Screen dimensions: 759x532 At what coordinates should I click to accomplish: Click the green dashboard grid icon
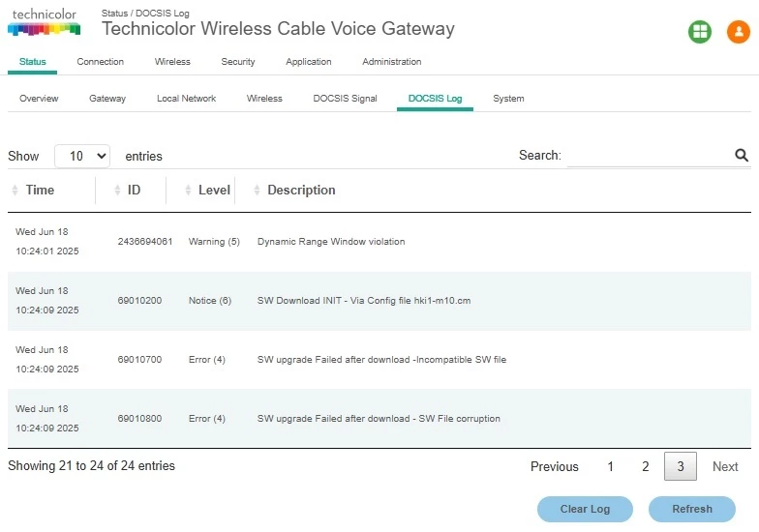click(700, 32)
